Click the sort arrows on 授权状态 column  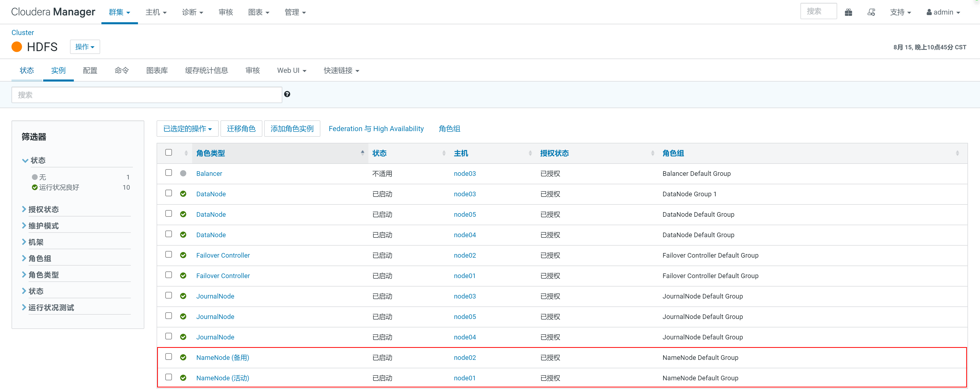click(653, 153)
